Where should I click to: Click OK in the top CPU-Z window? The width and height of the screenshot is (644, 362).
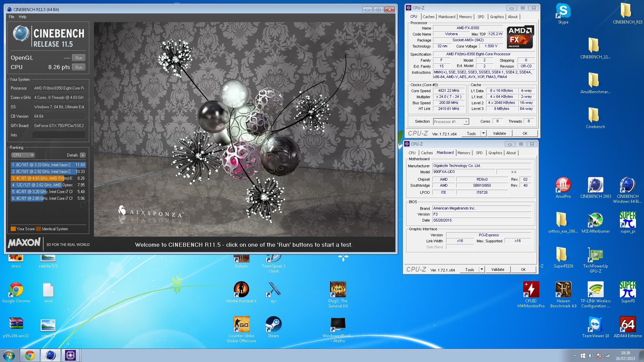tap(525, 133)
